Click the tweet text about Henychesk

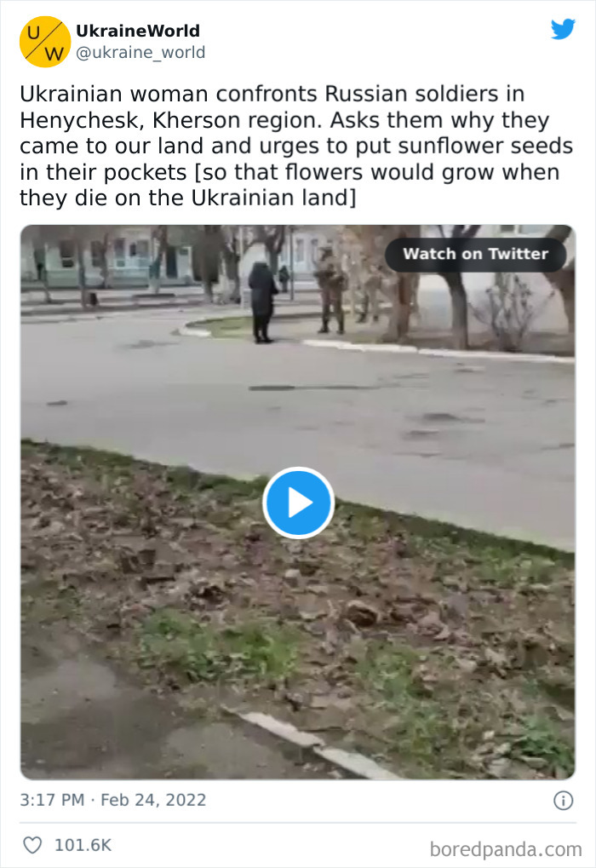[x=296, y=146]
